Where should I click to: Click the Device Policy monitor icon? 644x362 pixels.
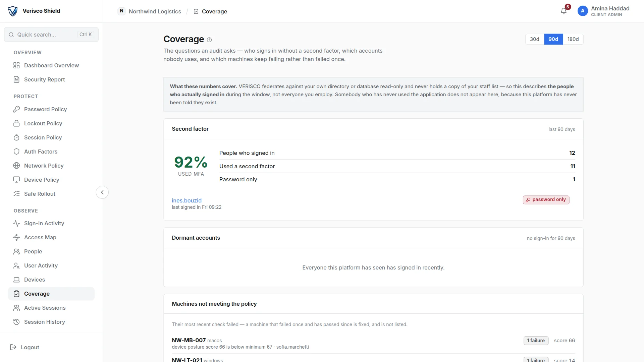click(16, 180)
